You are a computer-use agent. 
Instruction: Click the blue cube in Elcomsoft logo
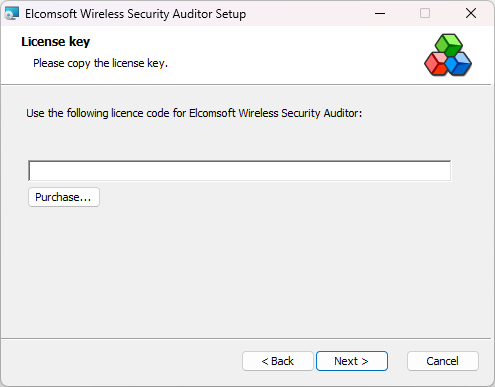(x=459, y=64)
